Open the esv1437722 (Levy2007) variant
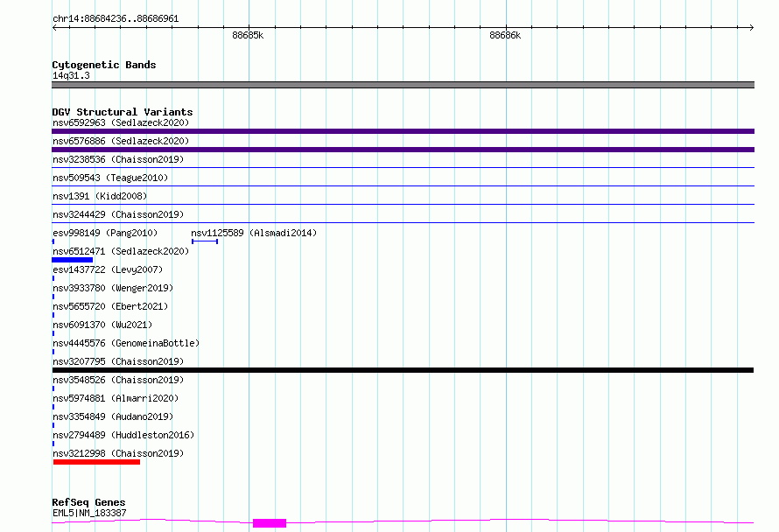Screen dimensions: 779x532 pos(108,269)
